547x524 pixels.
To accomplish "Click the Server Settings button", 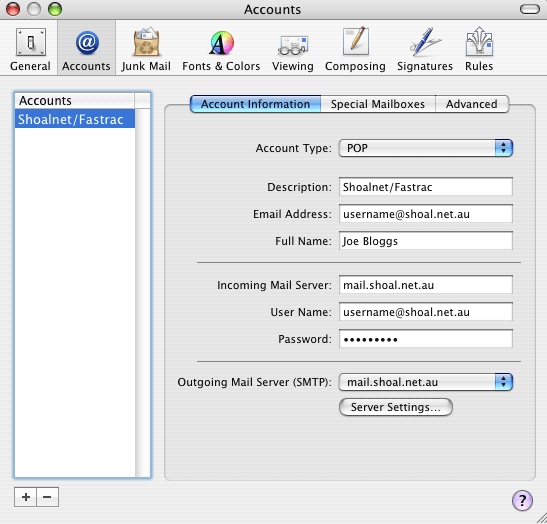I will (x=396, y=407).
